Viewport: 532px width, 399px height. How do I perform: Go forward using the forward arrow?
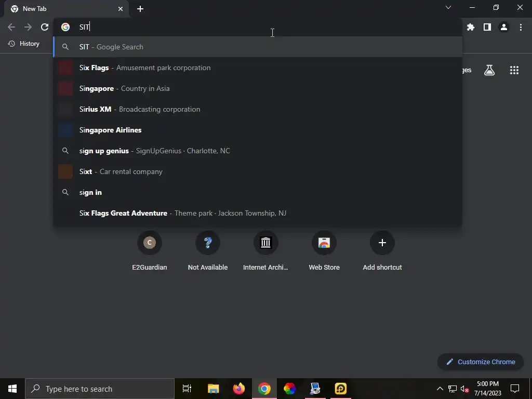tap(28, 27)
